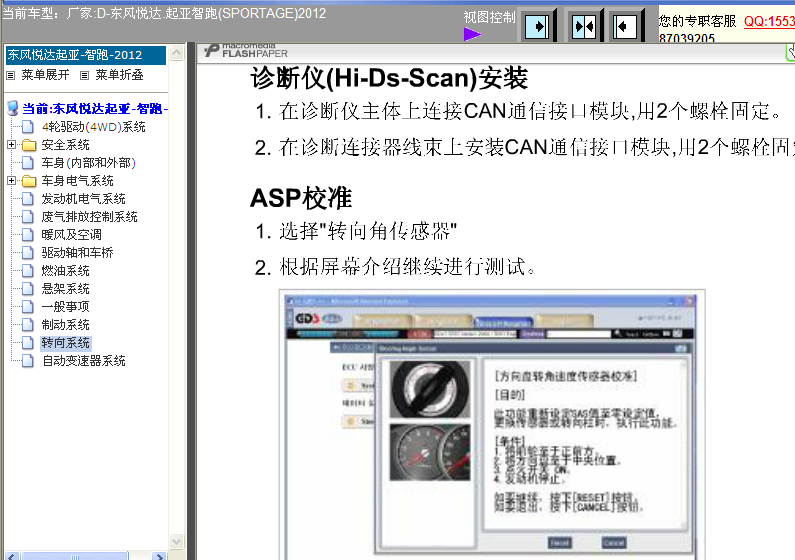Expand the 车身电气系统 tree node
Screen dimensions: 795x560
(x=11, y=180)
